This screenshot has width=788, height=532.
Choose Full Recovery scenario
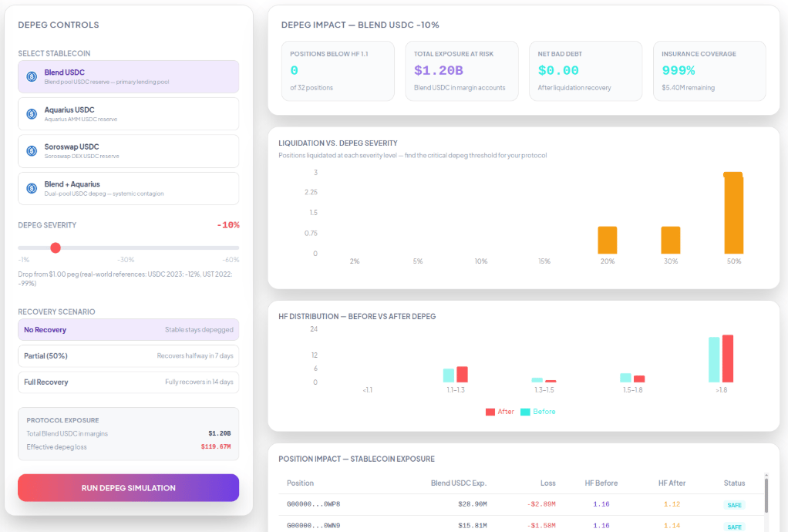[128, 382]
